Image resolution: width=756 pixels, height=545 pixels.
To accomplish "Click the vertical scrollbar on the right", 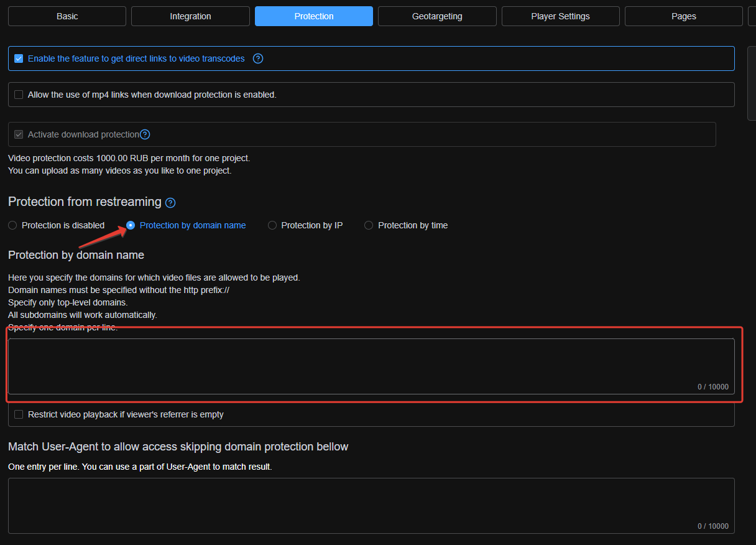I will point(752,83).
